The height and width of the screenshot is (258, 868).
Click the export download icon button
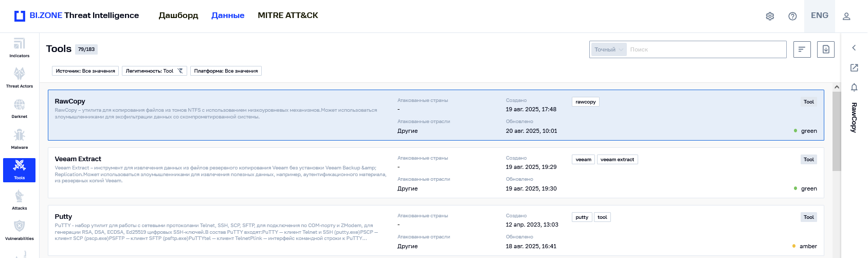point(826,49)
